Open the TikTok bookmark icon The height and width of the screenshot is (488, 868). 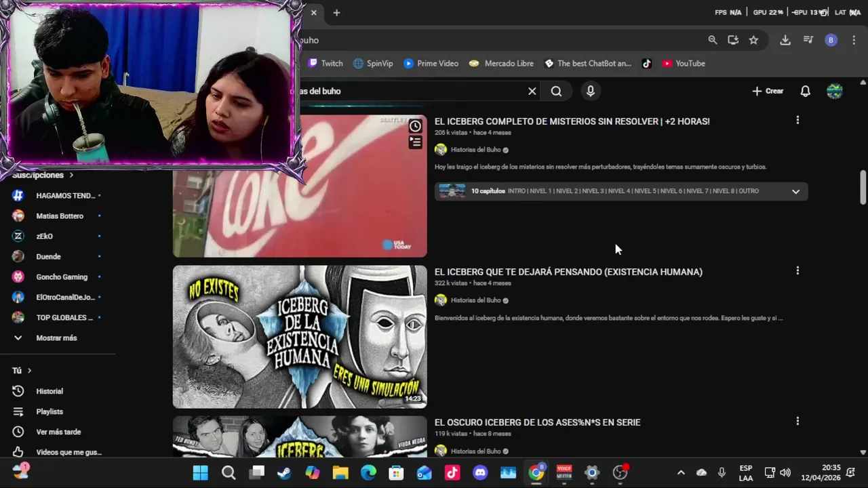pos(647,63)
